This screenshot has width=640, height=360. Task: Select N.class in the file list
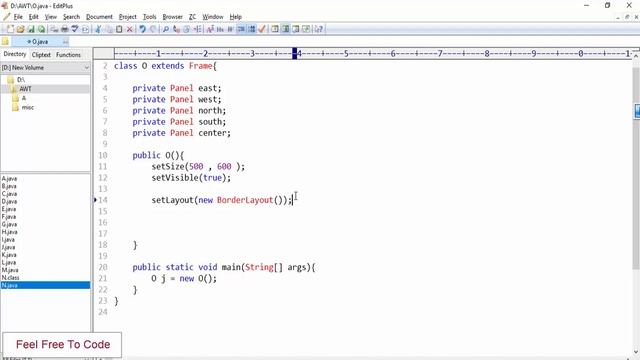click(11, 278)
